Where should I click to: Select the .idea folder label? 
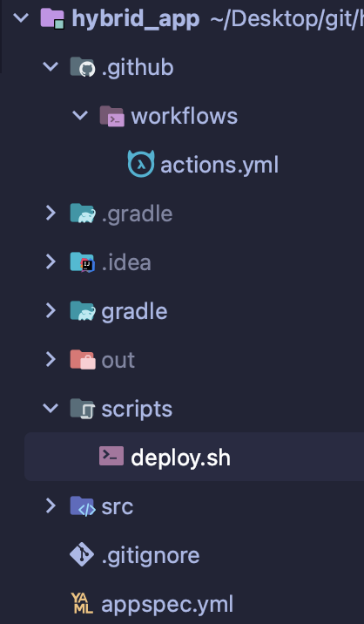pyautogui.click(x=126, y=262)
